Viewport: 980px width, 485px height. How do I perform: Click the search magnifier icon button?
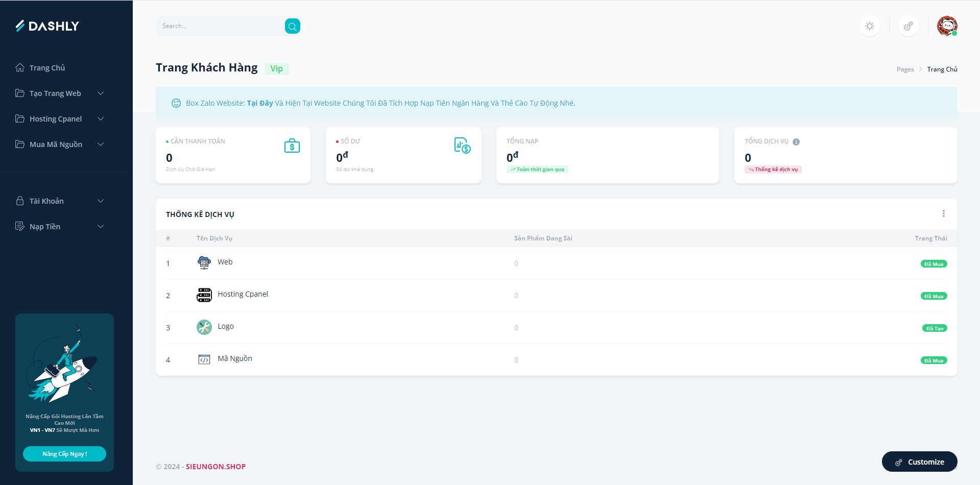pyautogui.click(x=292, y=26)
